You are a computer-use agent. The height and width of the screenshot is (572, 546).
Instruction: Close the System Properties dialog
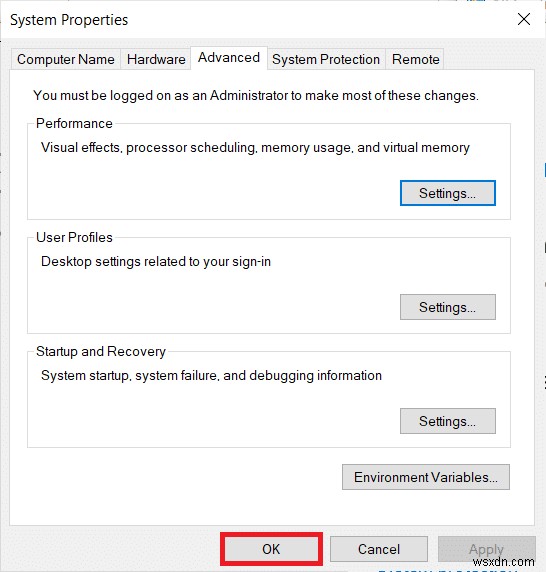[x=524, y=19]
